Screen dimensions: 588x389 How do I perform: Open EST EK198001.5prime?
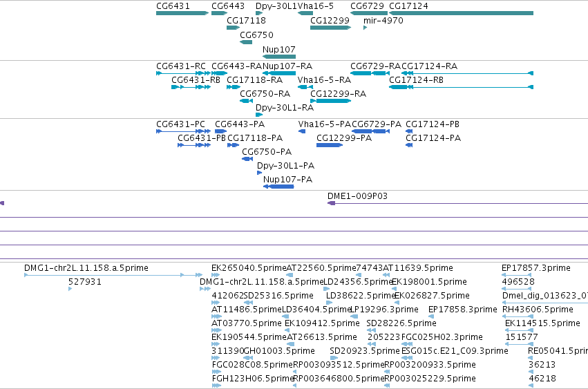click(429, 282)
